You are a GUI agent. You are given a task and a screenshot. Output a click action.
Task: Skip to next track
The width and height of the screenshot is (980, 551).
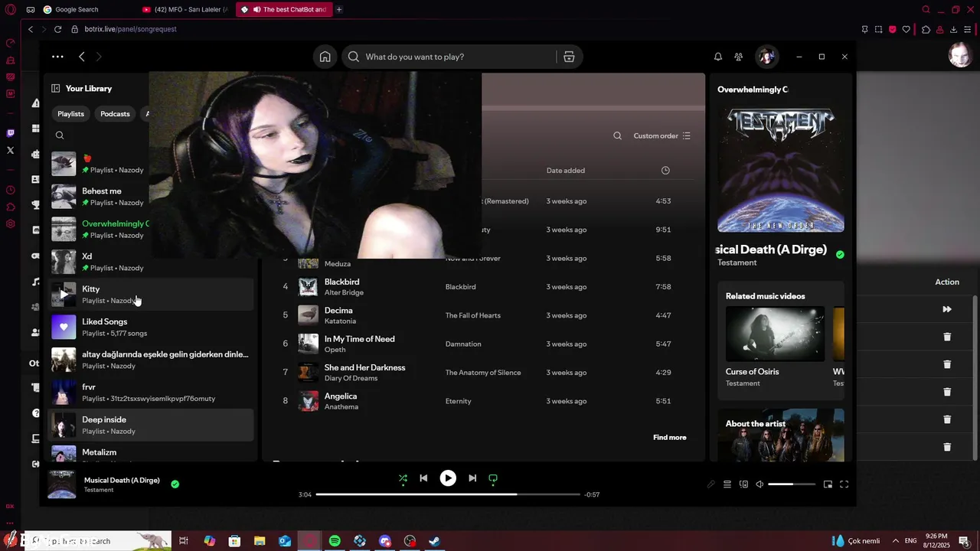(472, 478)
